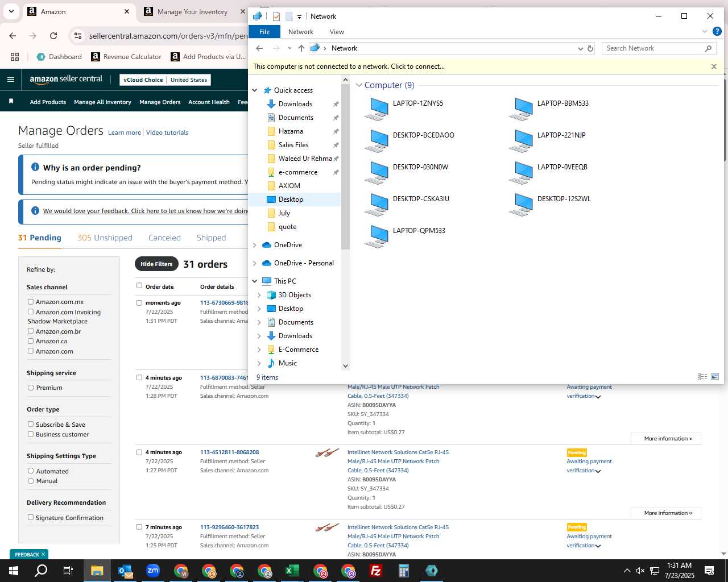Expand E-Commerce folder under This PC

pyautogui.click(x=259, y=350)
